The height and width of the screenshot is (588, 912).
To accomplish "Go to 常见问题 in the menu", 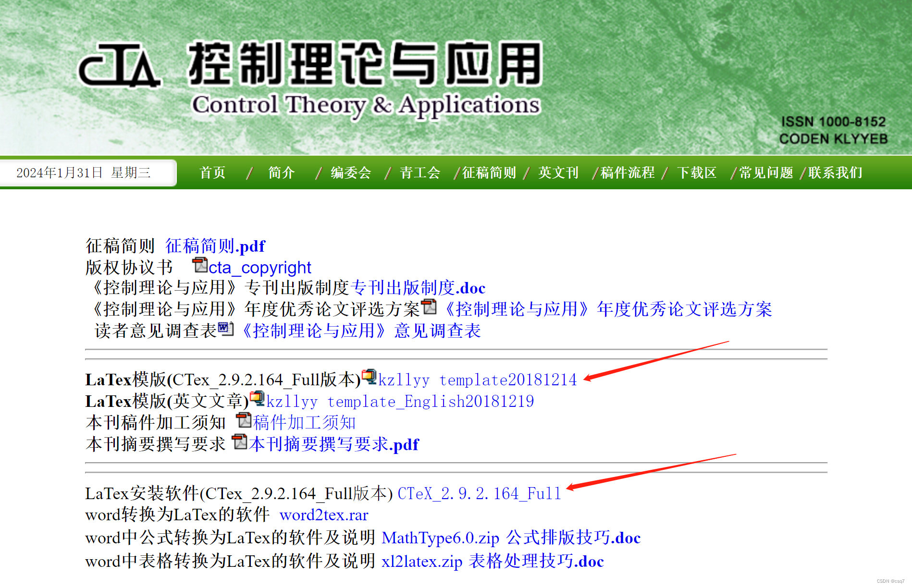I will pyautogui.click(x=766, y=173).
